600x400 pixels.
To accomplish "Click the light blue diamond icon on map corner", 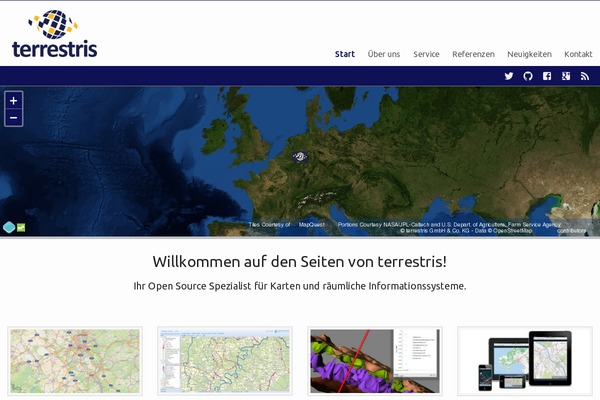I will coord(9,227).
